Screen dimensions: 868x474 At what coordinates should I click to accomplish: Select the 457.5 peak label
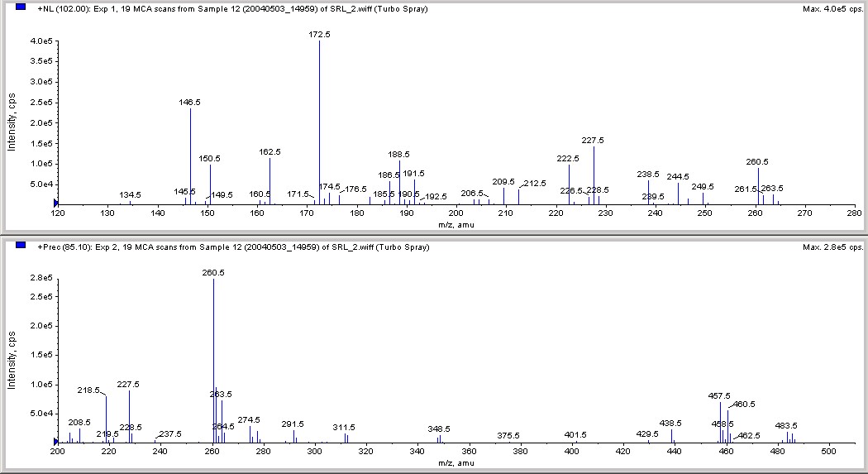tap(719, 396)
